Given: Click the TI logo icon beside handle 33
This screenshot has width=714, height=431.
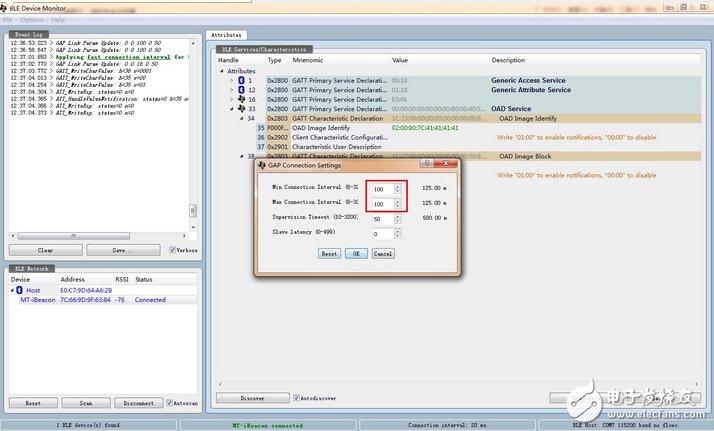Looking at the screenshot, I should [240, 109].
